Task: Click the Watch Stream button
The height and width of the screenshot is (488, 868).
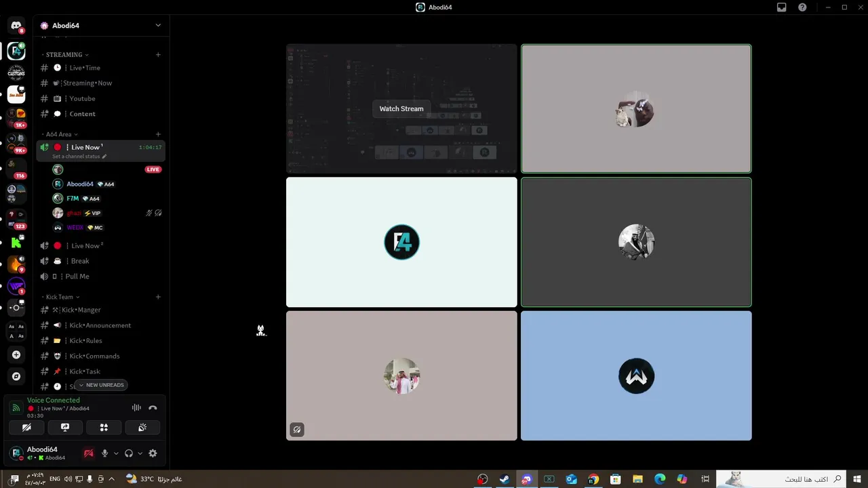Action: coord(401,108)
